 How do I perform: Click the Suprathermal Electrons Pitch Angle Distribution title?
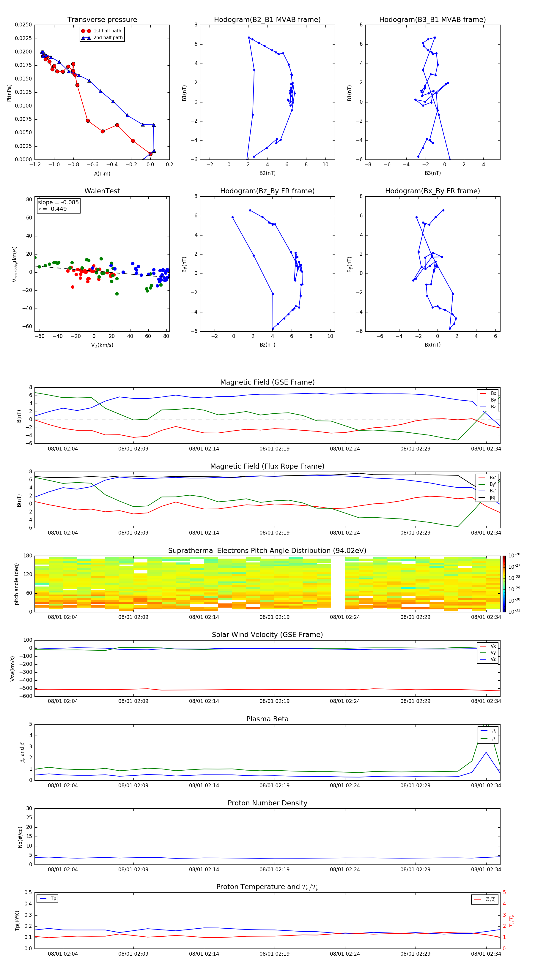pyautogui.click(x=267, y=551)
